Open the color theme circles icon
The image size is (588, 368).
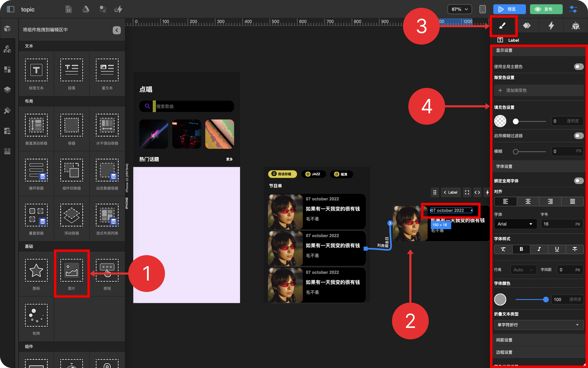click(102, 9)
